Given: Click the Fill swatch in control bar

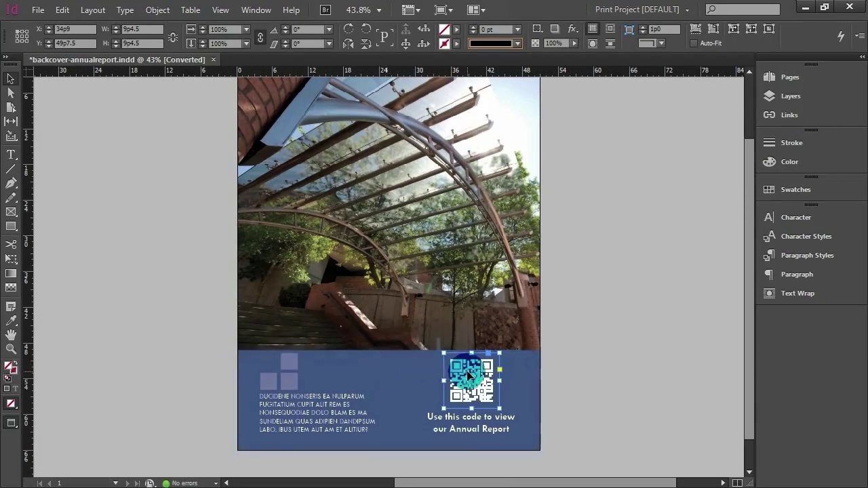Looking at the screenshot, I should pyautogui.click(x=444, y=30).
